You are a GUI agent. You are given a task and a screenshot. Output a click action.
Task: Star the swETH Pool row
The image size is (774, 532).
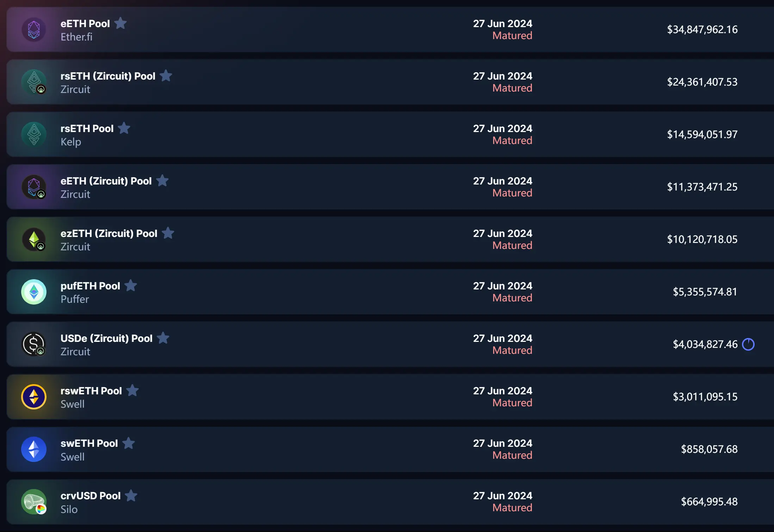129,443
